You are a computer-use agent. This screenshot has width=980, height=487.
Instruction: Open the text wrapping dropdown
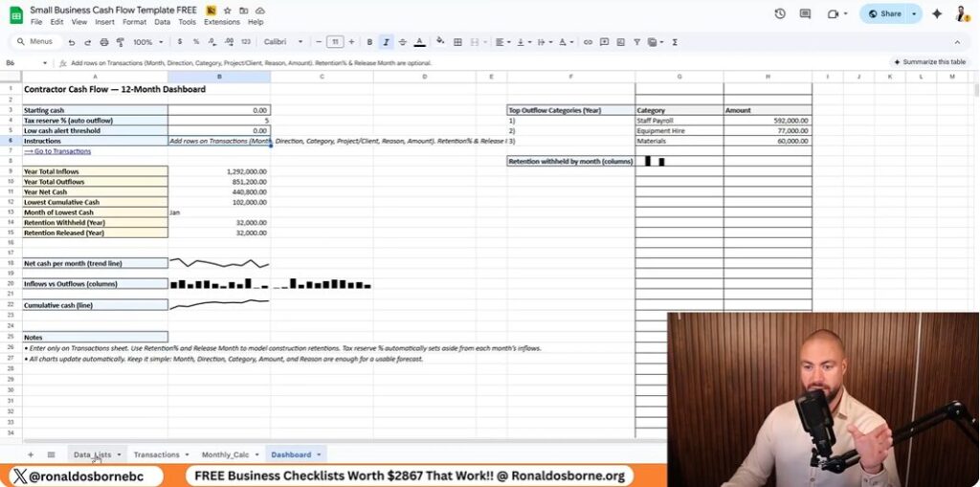click(545, 42)
